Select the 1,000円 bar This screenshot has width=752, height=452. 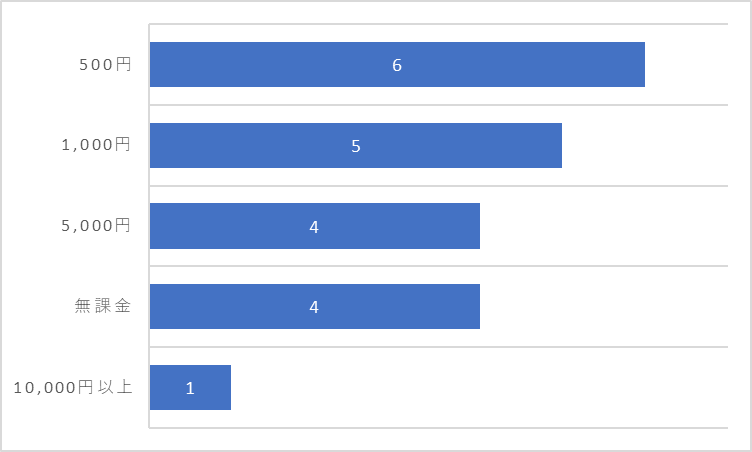click(x=356, y=145)
